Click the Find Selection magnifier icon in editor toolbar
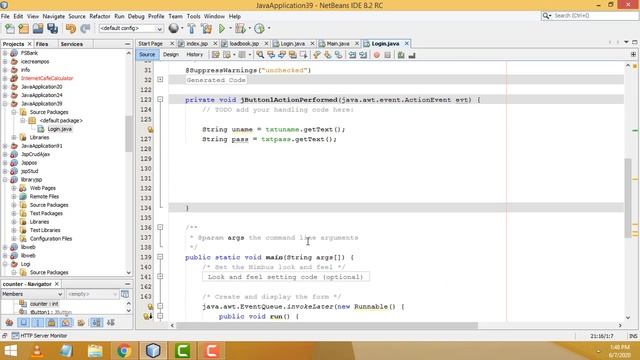640x360 pixels. click(x=260, y=55)
